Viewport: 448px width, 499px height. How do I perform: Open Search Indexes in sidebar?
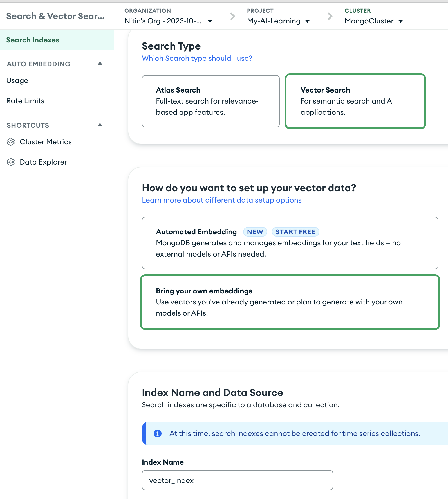(x=57, y=40)
